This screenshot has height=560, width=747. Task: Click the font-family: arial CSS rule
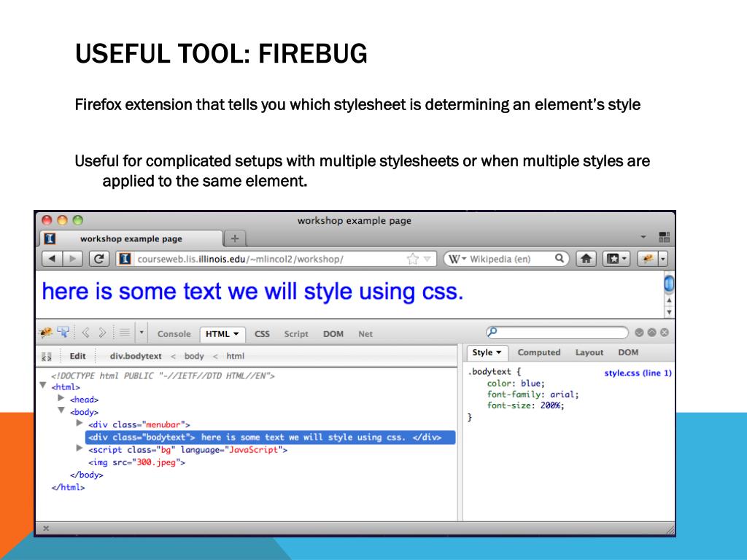(533, 394)
